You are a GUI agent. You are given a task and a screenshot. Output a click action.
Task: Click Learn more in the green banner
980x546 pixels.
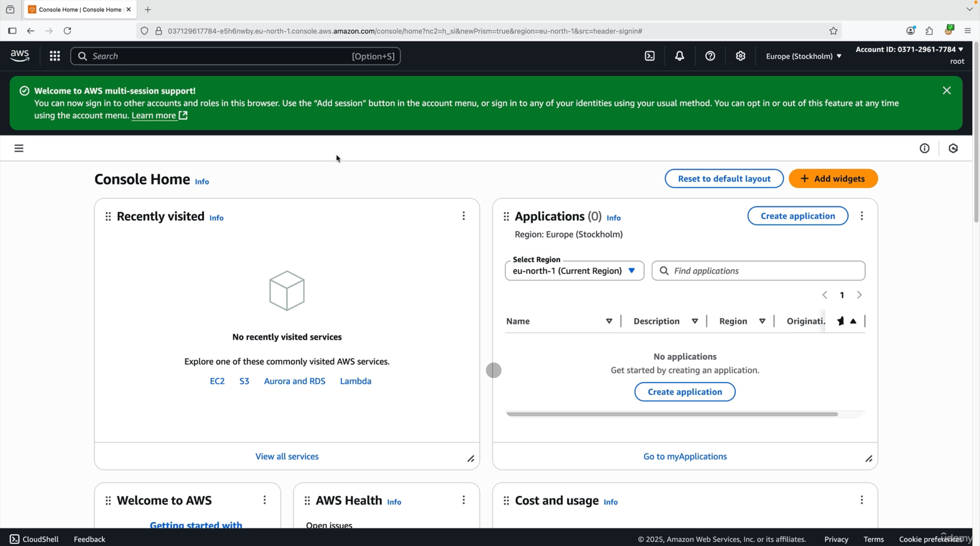(x=159, y=115)
